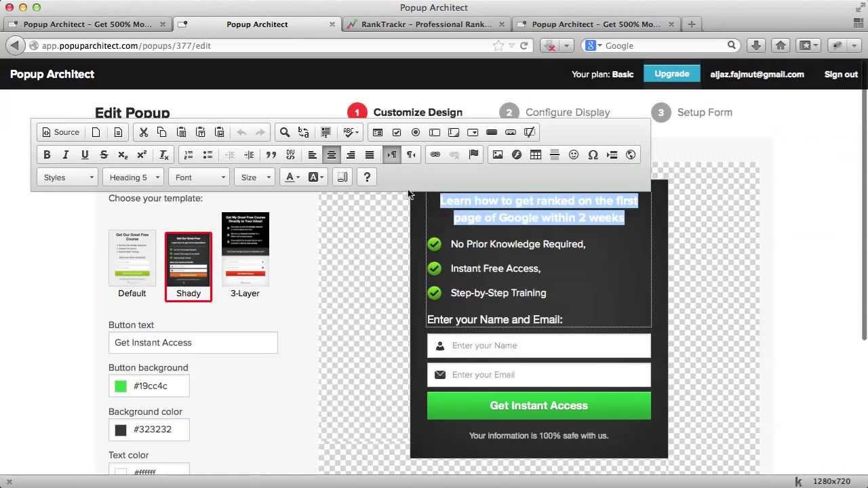Toggle bulleted list

tap(208, 155)
